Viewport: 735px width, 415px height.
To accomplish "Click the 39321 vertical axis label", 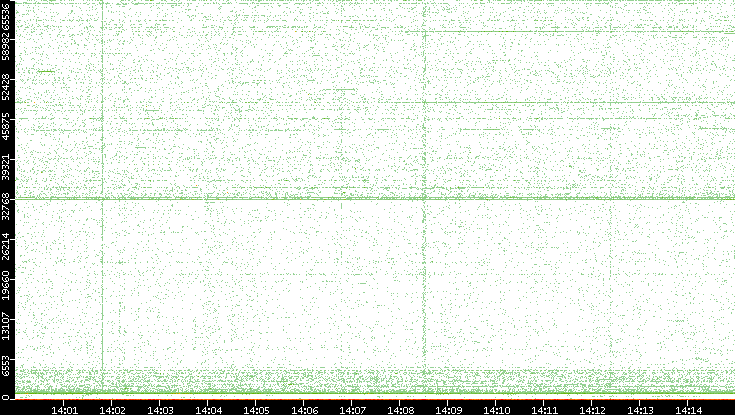I will tap(6, 168).
